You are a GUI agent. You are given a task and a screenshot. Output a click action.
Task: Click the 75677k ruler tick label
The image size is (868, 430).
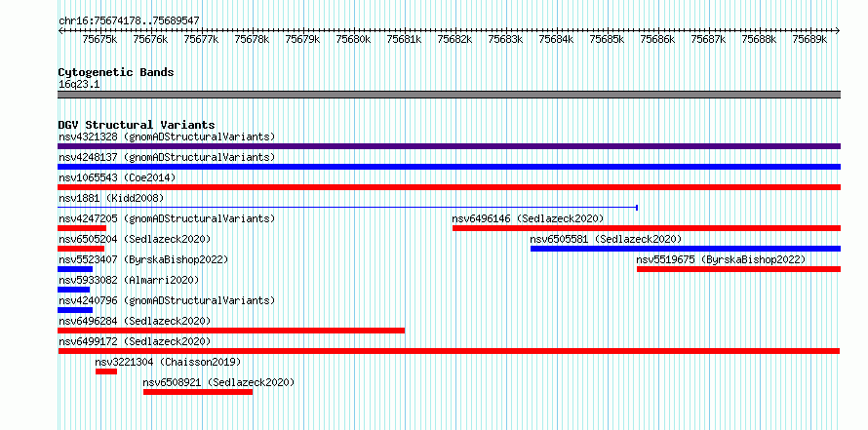pyautogui.click(x=202, y=39)
